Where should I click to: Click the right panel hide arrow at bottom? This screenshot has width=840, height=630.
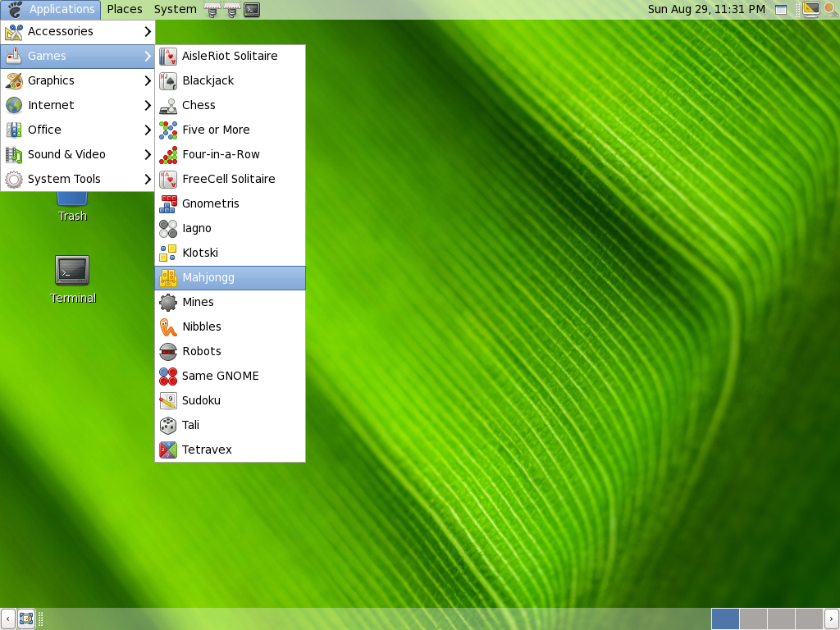click(832, 619)
